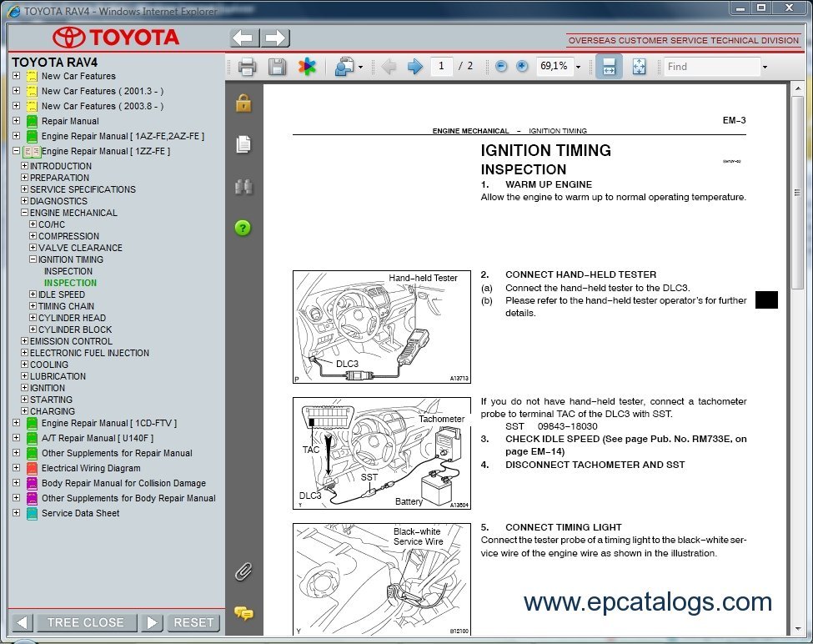
Task: Click the TREE CLOSE button
Action: click(x=86, y=623)
